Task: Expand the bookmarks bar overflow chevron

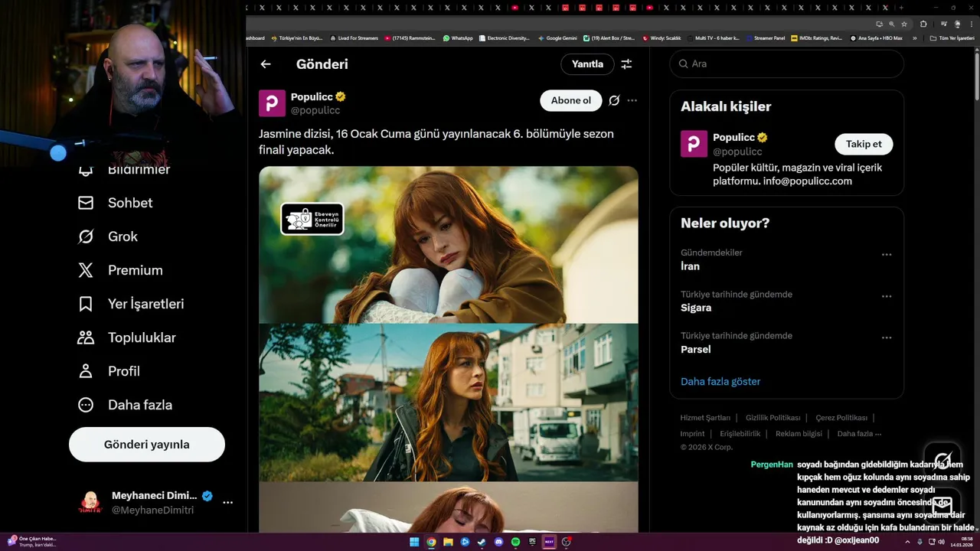Action: pos(914,38)
